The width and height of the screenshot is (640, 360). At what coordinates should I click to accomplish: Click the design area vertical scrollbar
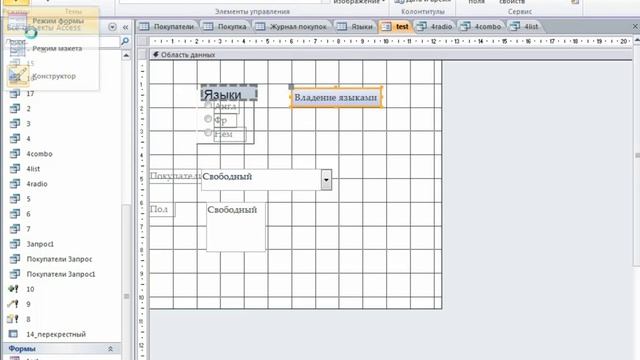(x=637, y=155)
